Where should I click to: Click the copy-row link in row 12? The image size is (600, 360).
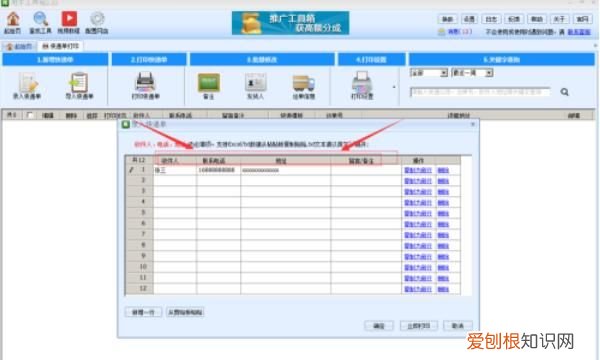click(x=418, y=289)
